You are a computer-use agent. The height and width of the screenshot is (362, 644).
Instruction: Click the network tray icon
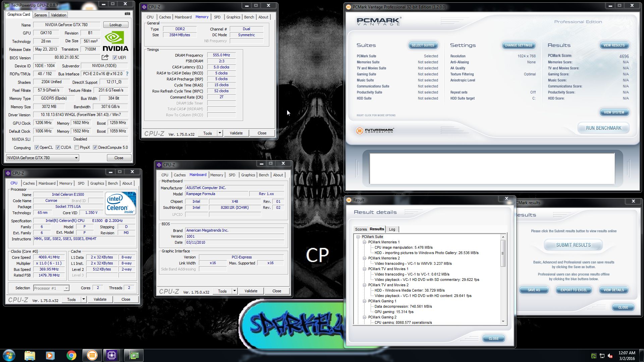602,356
